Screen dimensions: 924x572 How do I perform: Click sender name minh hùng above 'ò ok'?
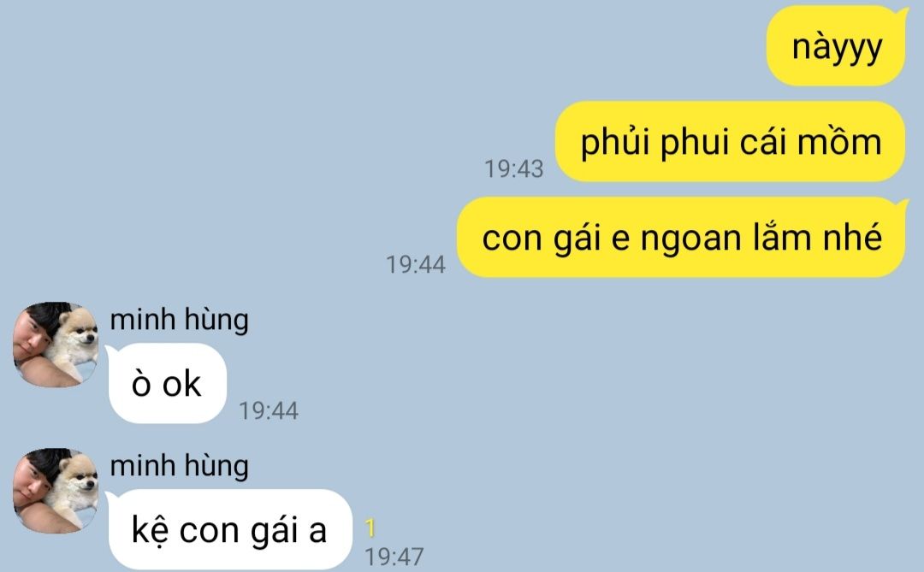click(x=179, y=320)
